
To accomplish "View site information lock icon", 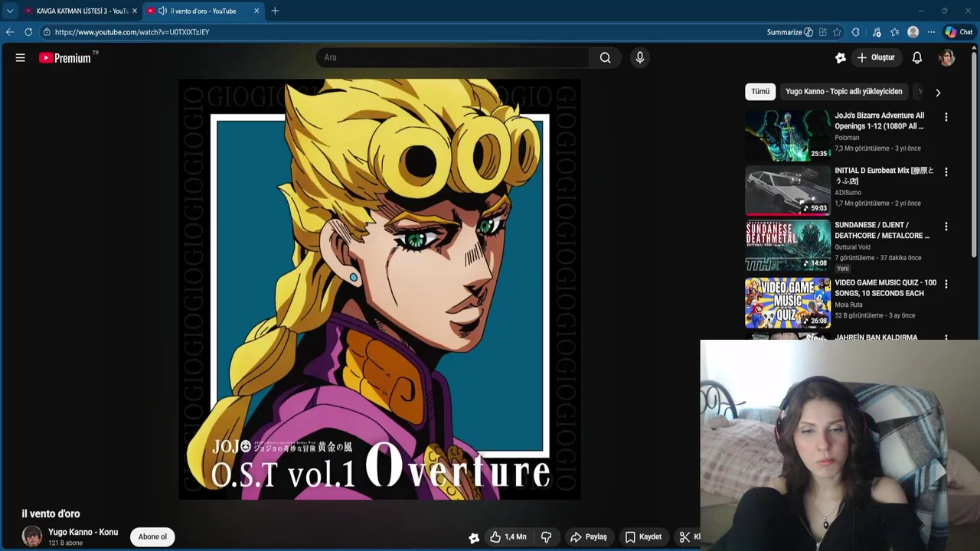I will pos(47,32).
